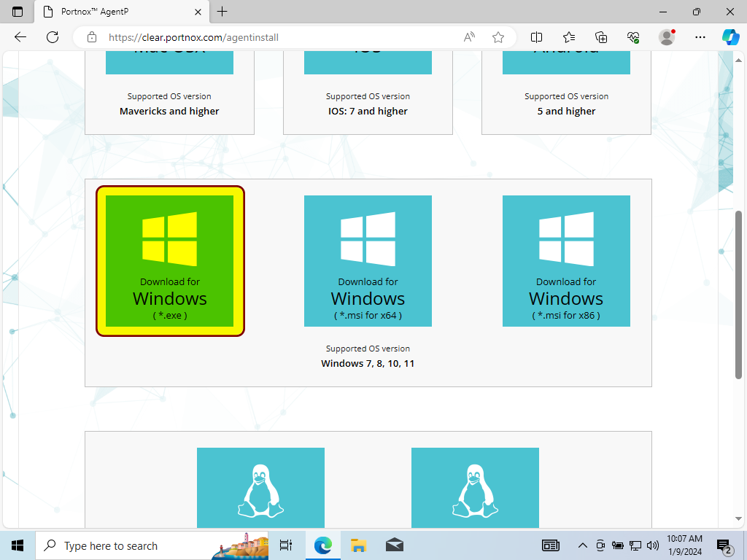Open the notification center
Viewport: 747px width, 560px height.
tap(724, 545)
